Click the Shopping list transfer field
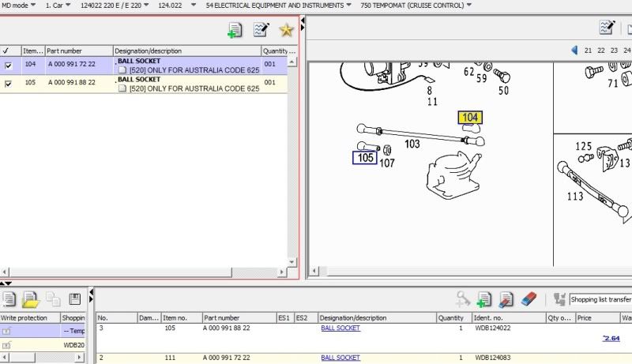This screenshot has width=632, height=364. click(600, 299)
